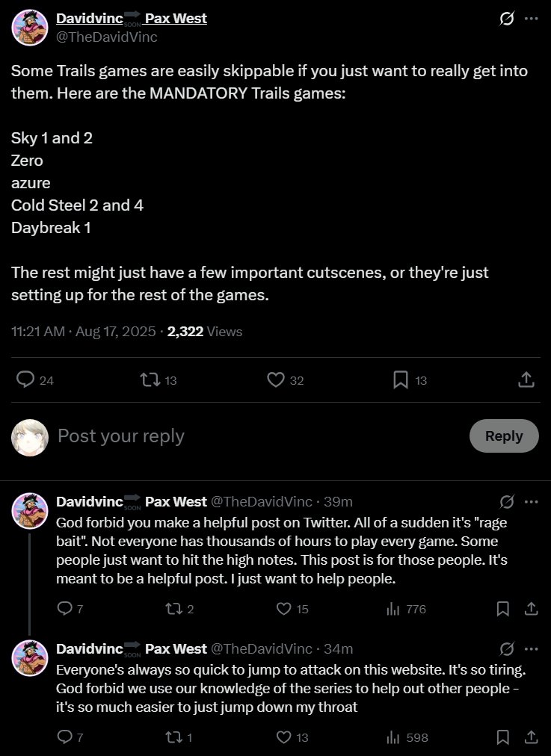Click the gray Reply button
This screenshot has width=551, height=756.
503,436
